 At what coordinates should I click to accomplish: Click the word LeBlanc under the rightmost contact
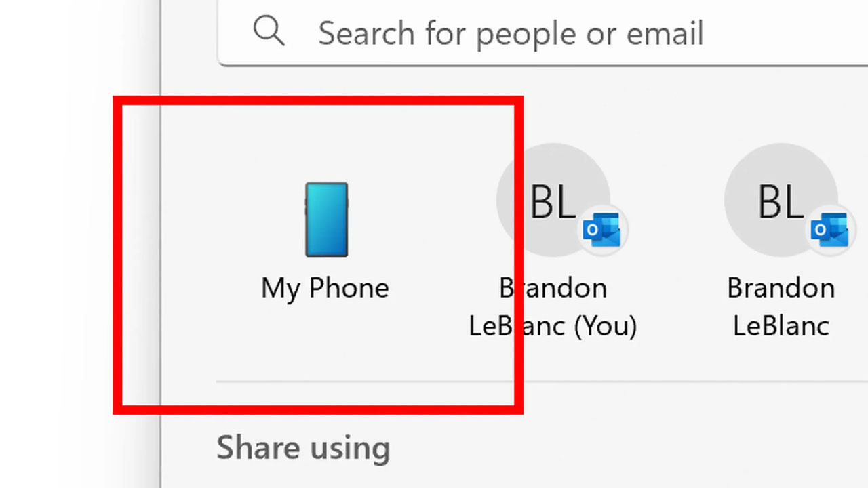tap(781, 326)
